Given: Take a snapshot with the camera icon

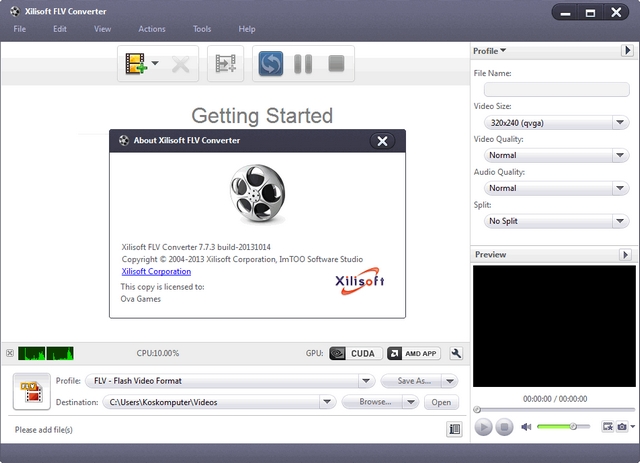Looking at the screenshot, I should click(x=622, y=427).
